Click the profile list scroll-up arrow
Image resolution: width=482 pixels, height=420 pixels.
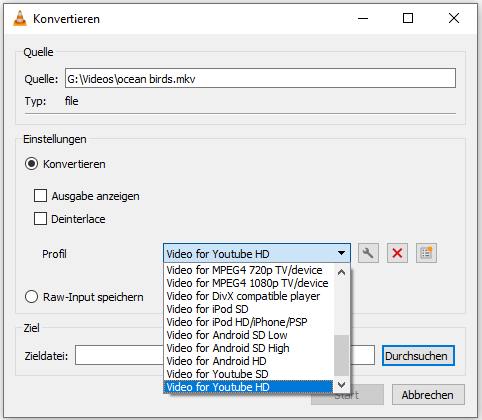point(341,272)
